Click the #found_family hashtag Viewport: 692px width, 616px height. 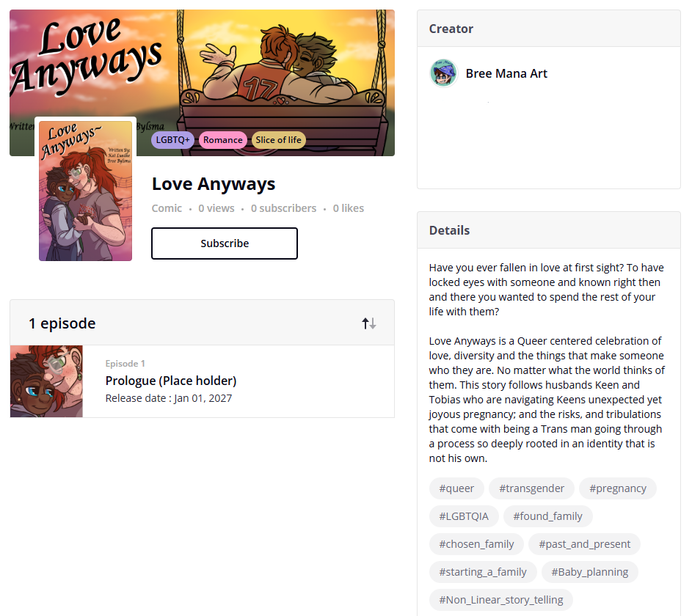coord(547,516)
